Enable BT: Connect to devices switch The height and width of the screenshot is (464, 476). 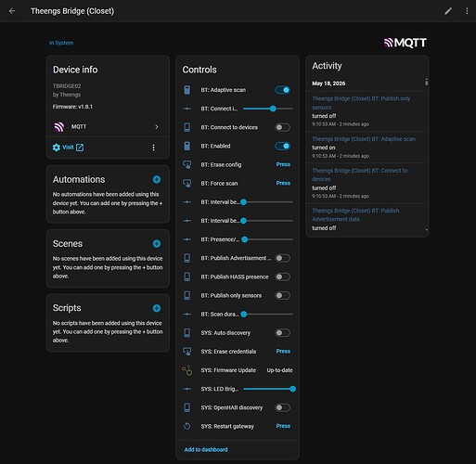[x=282, y=127]
